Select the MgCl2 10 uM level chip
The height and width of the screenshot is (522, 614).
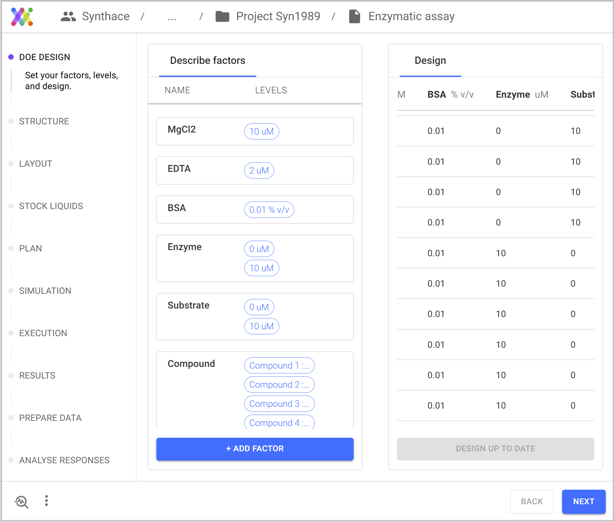(262, 132)
